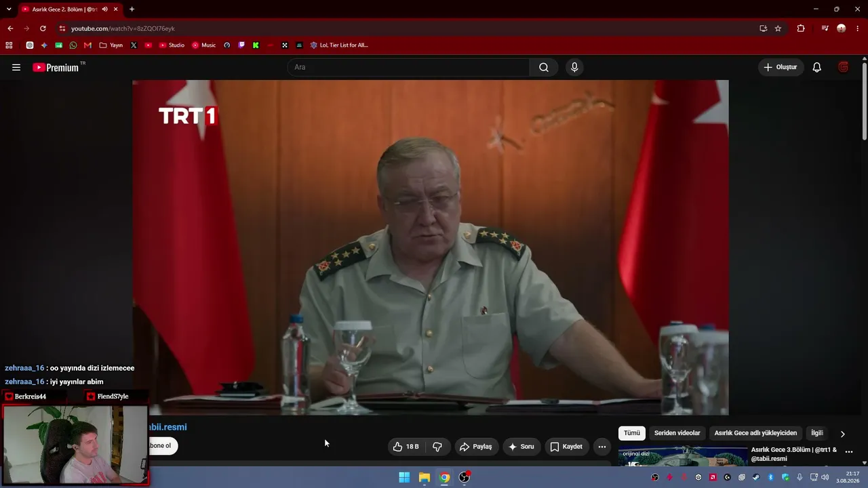Open the Kick bookmark
Viewport: 868px width, 488px height.
pos(256,45)
